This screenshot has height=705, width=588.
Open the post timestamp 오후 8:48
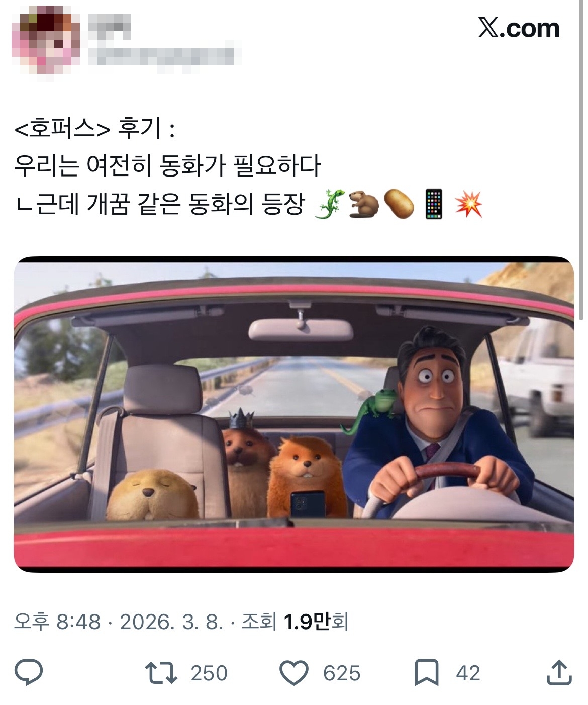[x=57, y=622]
